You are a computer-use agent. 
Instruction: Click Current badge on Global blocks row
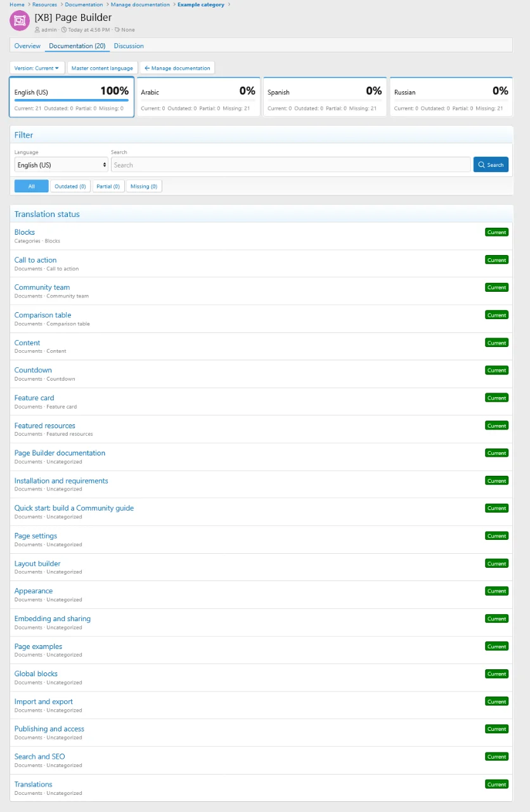[496, 674]
